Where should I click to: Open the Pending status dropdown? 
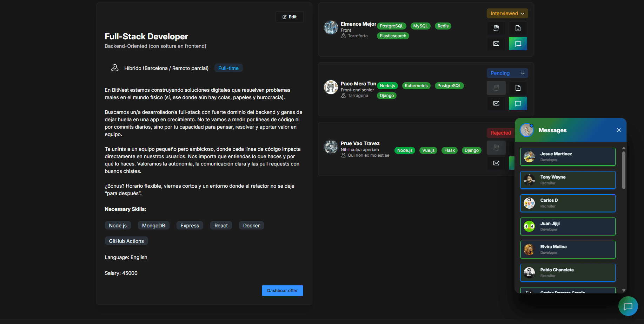[x=507, y=73]
